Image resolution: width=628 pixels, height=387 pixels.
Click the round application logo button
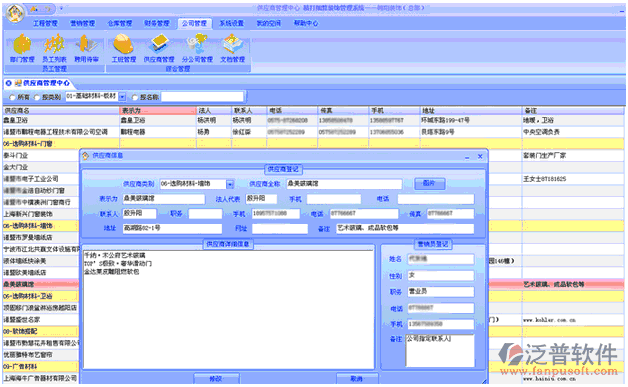[15, 13]
